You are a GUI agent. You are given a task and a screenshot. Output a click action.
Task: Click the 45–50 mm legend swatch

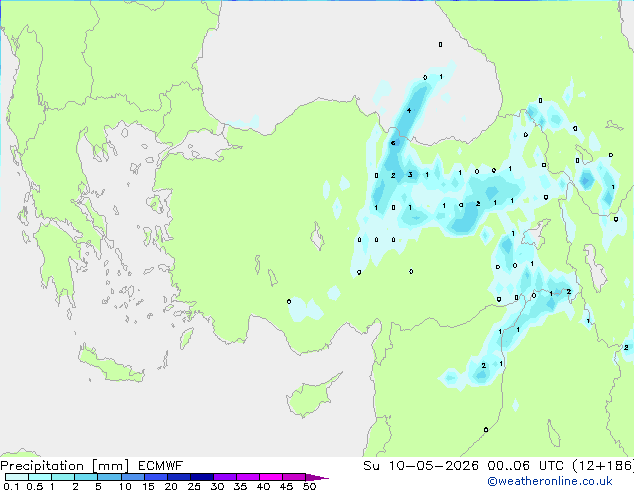294,477
